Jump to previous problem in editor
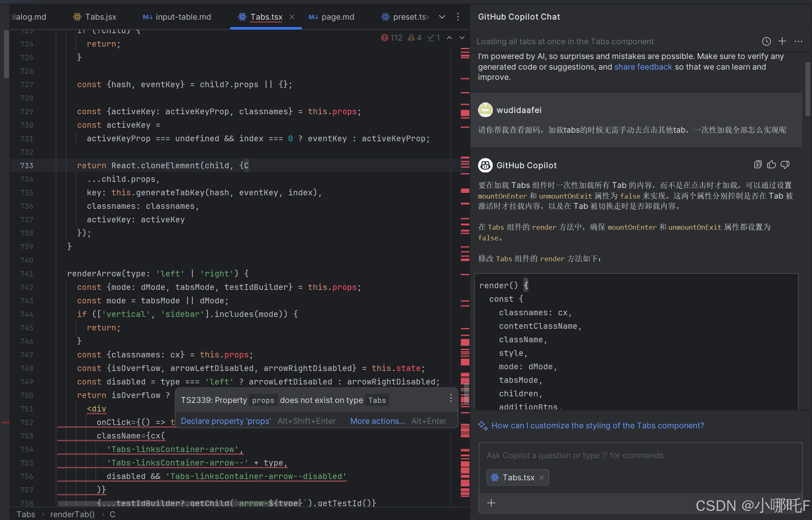 click(449, 37)
